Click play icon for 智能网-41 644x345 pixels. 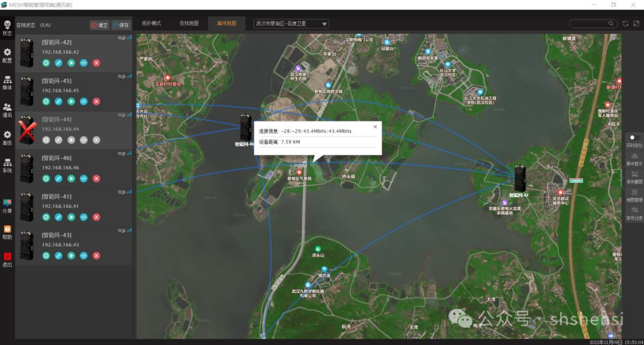click(x=71, y=217)
